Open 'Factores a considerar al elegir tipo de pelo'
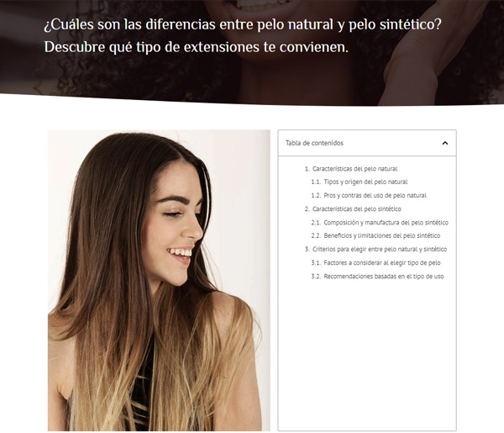Image resolution: width=504 pixels, height=433 pixels. point(382,263)
